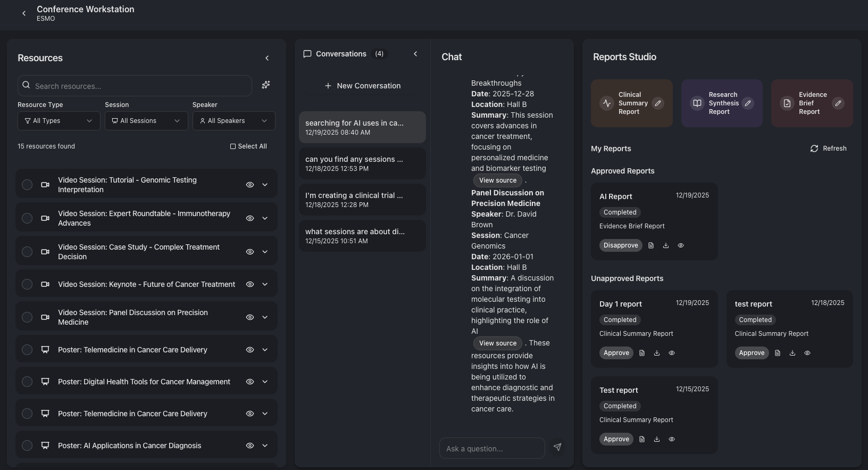Open the "can you find any sessions" conversation
This screenshot has width=868, height=470.
[x=362, y=163]
